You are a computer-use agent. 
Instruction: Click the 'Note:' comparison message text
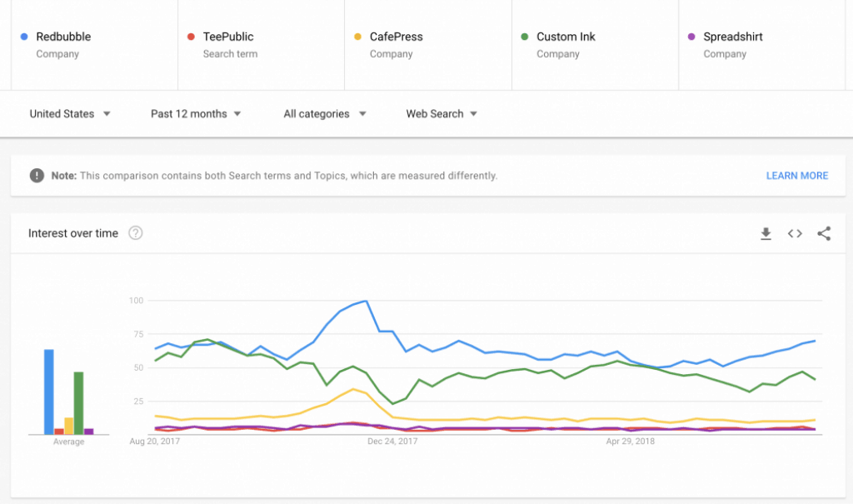click(x=274, y=176)
